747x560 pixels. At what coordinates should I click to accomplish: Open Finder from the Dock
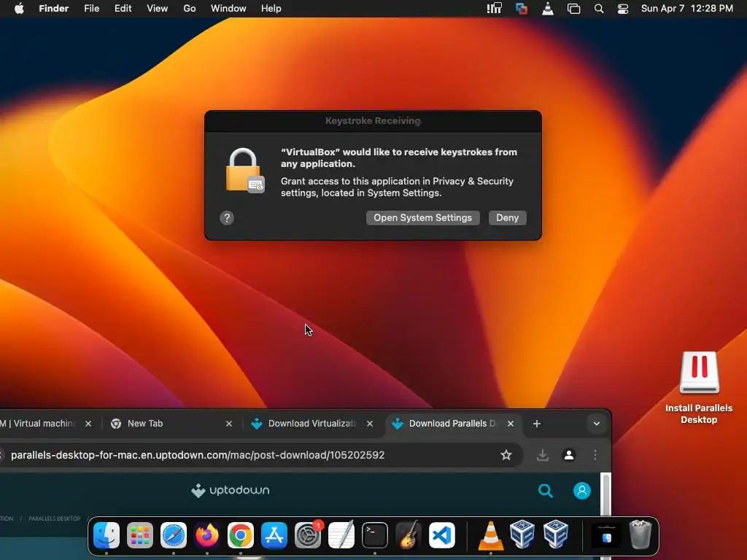(x=107, y=534)
